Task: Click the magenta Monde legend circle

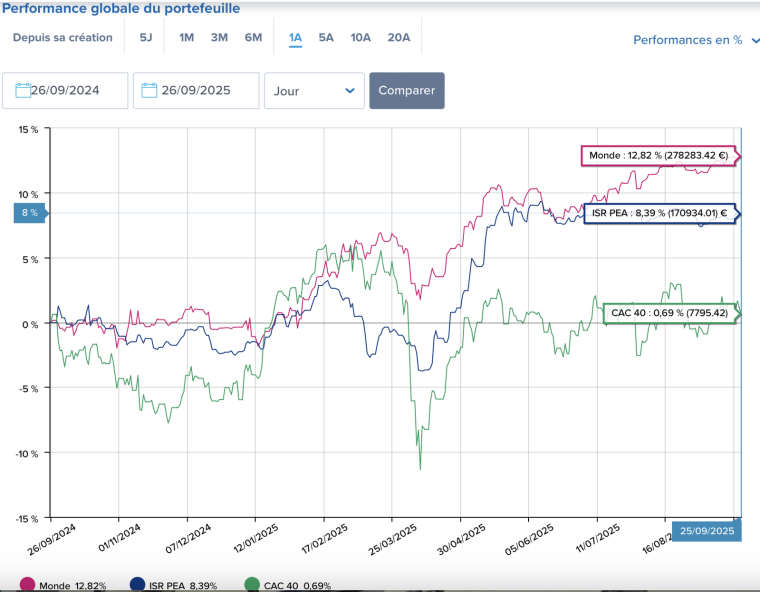Action: click(26, 585)
